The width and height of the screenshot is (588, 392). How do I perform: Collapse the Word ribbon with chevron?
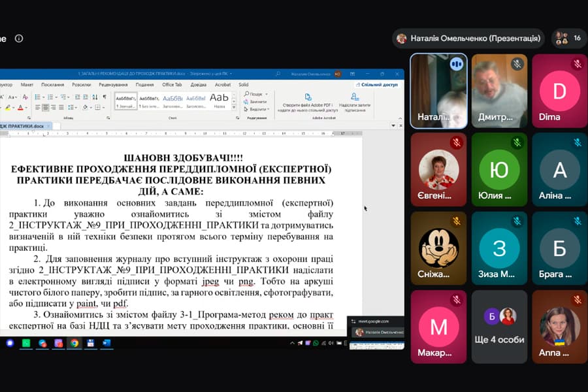(400, 118)
